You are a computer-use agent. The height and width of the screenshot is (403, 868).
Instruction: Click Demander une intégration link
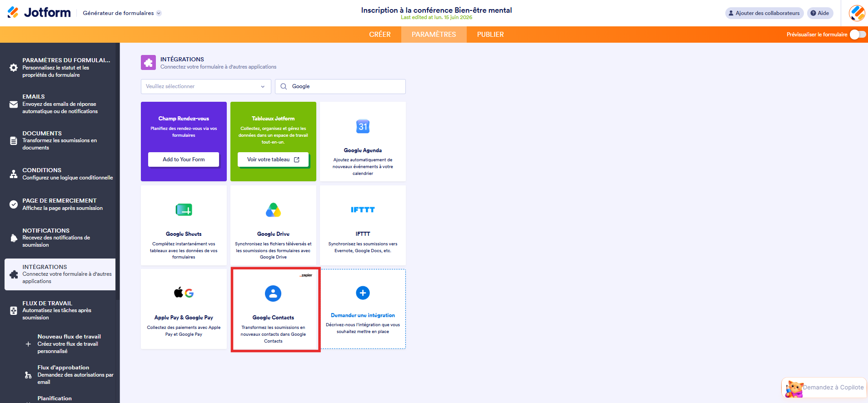tap(363, 315)
